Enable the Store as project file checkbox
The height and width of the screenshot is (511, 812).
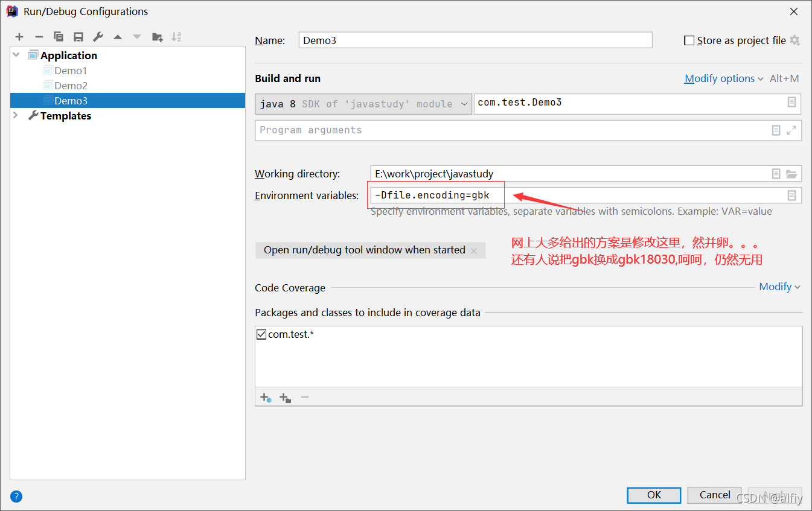click(x=689, y=40)
